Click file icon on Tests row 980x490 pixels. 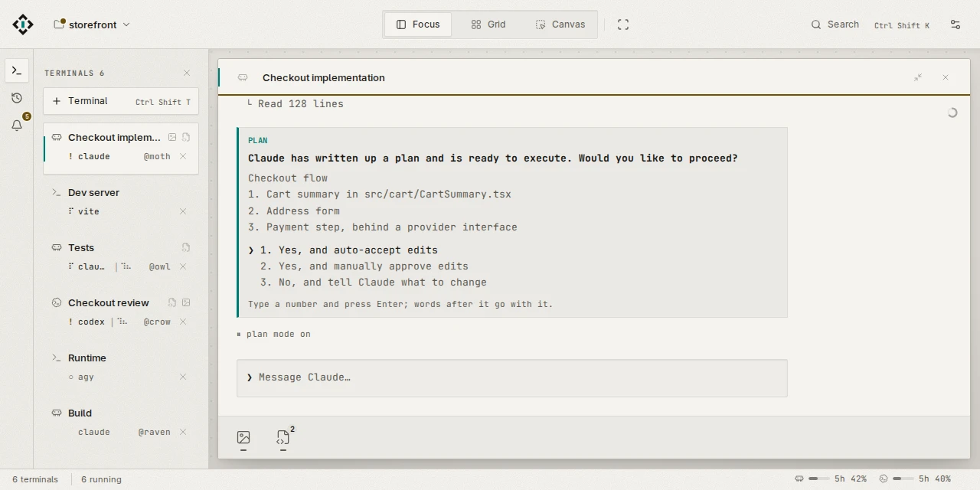[x=186, y=248]
